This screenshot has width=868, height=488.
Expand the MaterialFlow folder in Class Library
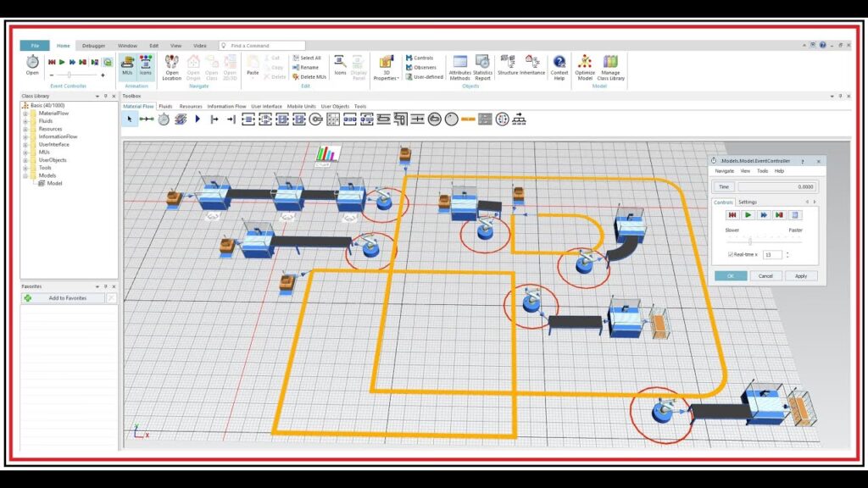[x=25, y=114]
